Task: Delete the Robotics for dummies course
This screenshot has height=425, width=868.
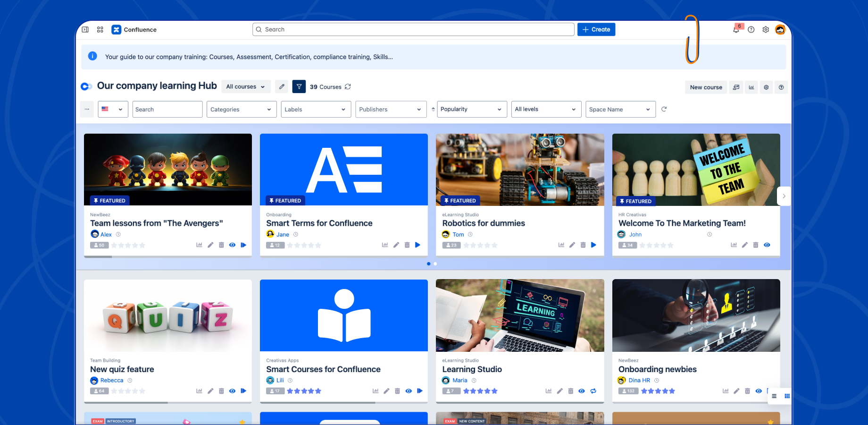Action: [583, 245]
